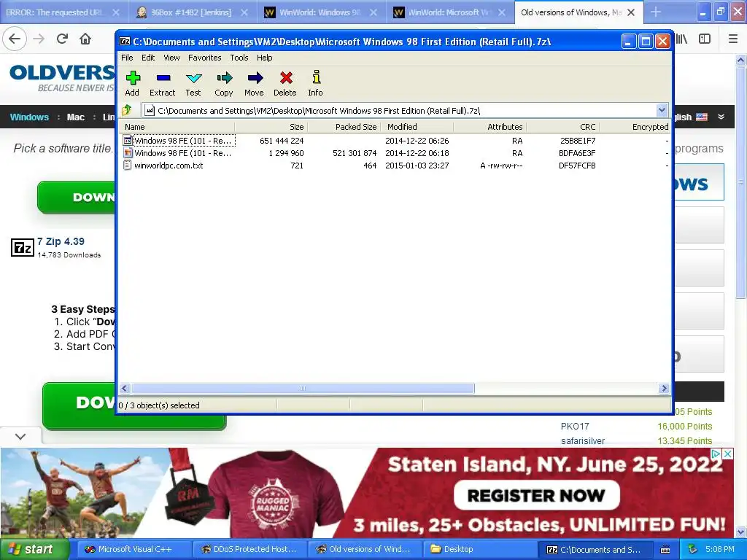This screenshot has height=560, width=747.
Task: Open the View menu
Action: (171, 58)
